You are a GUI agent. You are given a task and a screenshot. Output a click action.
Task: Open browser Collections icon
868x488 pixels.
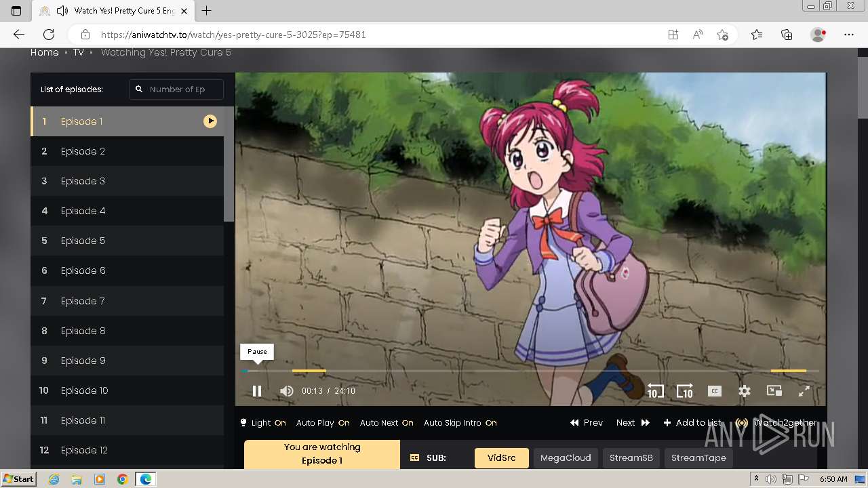click(x=787, y=35)
